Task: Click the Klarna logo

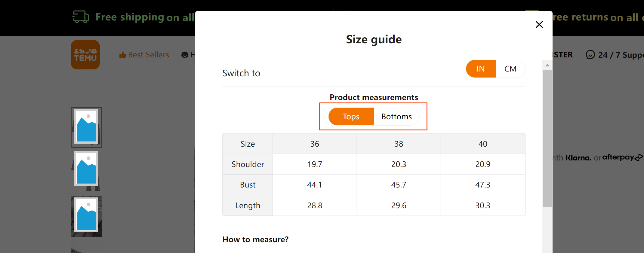Action: (x=578, y=158)
